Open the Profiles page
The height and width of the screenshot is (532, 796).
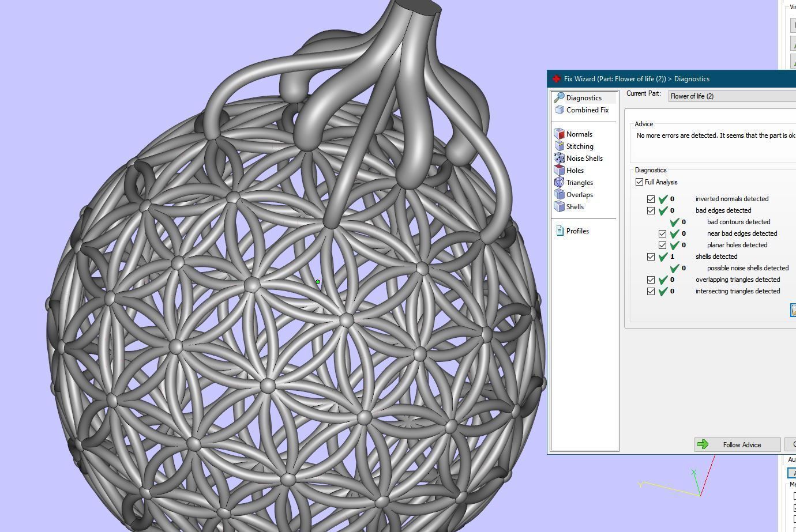pos(577,231)
